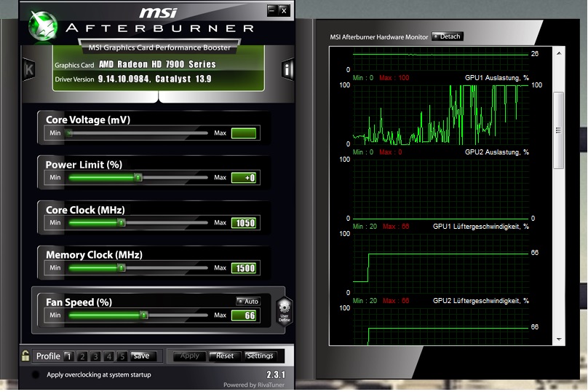Open the Kombustor K side button

29,69
